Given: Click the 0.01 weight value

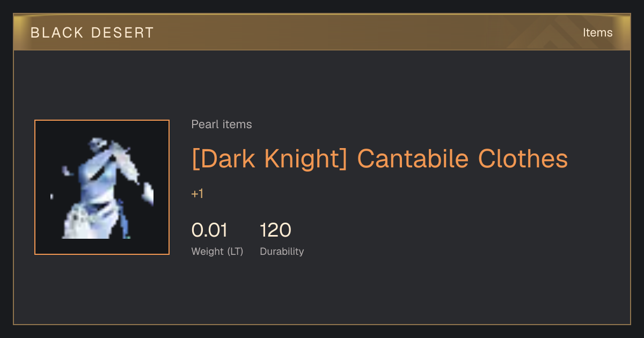Looking at the screenshot, I should point(209,230).
